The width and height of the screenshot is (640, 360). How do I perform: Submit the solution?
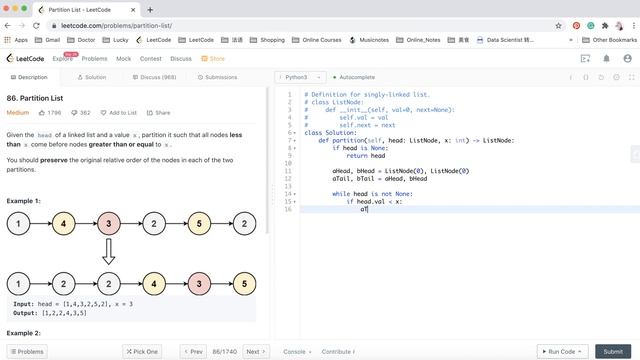point(613,351)
